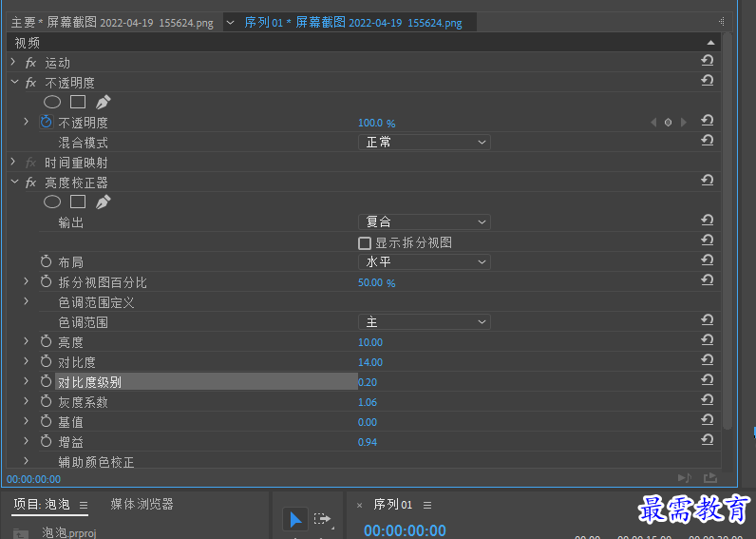This screenshot has width=756, height=539.
Task: Close the 序列 01 timeline tab
Action: pyautogui.click(x=359, y=505)
